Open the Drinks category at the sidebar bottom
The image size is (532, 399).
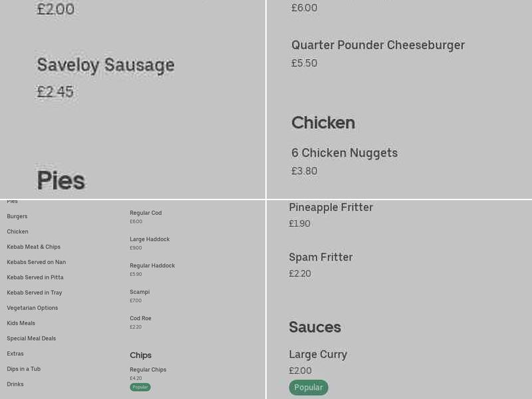(15, 384)
